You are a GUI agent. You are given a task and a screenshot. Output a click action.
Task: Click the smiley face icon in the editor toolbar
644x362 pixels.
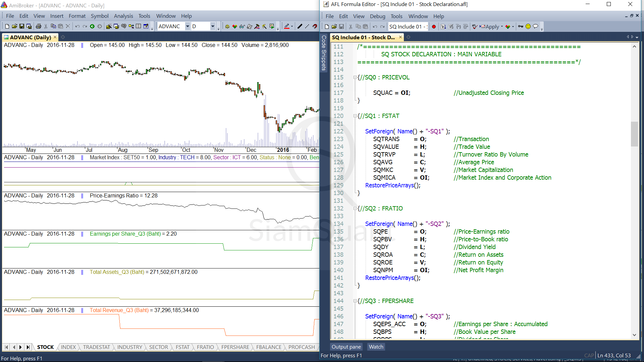coord(528,27)
